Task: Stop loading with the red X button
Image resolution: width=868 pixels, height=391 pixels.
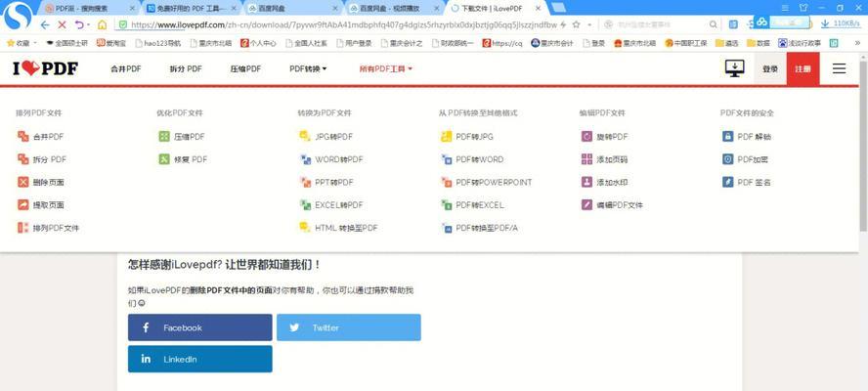Action: point(62,24)
